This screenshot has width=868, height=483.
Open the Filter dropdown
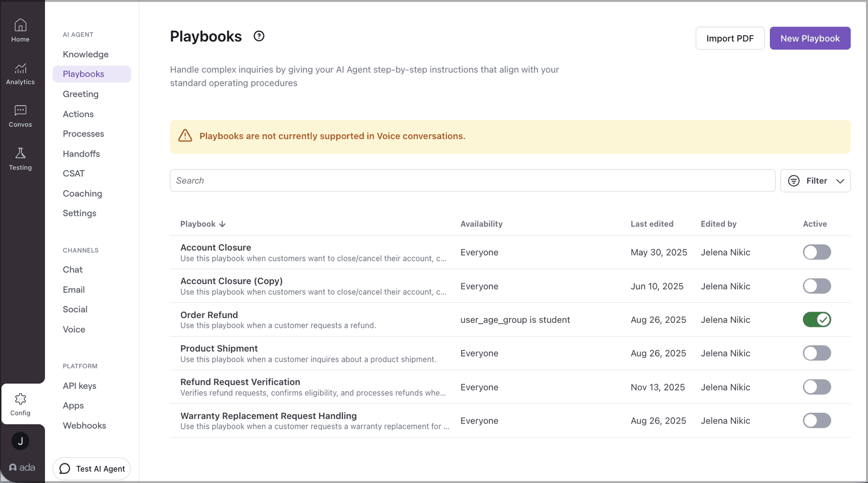click(815, 180)
